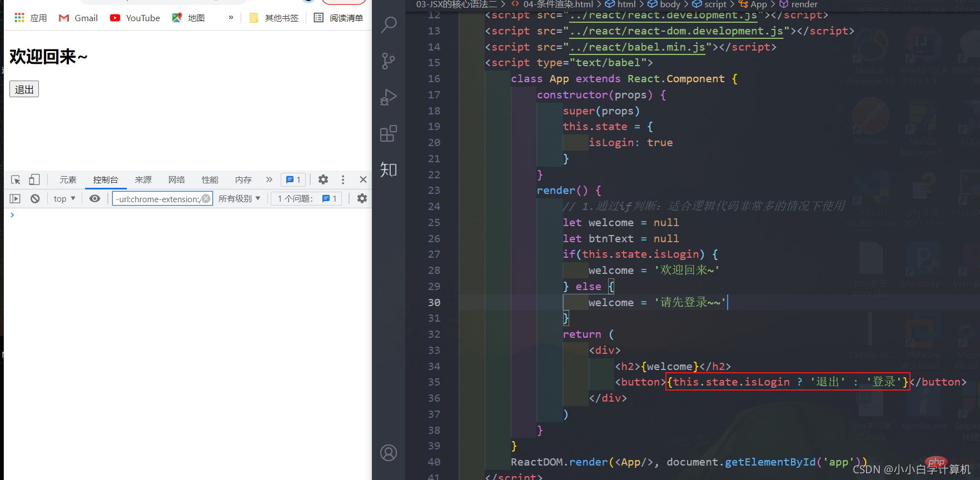This screenshot has width=980, height=480.
Task: Open DevTools settings gear icon
Action: (323, 179)
